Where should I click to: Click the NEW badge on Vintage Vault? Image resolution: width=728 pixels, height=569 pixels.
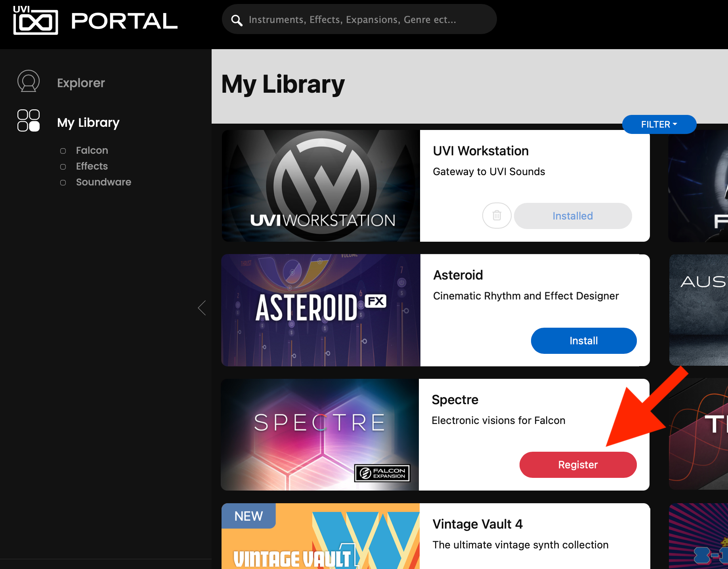tap(248, 516)
